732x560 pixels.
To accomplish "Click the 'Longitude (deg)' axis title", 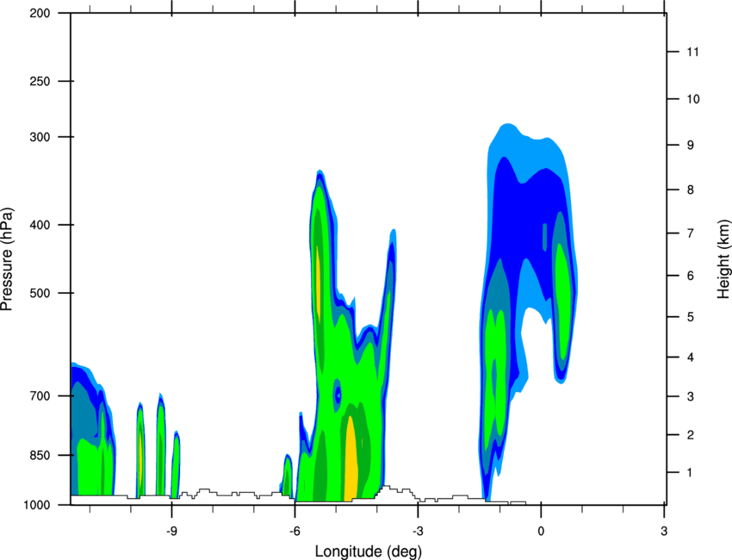I will (369, 551).
